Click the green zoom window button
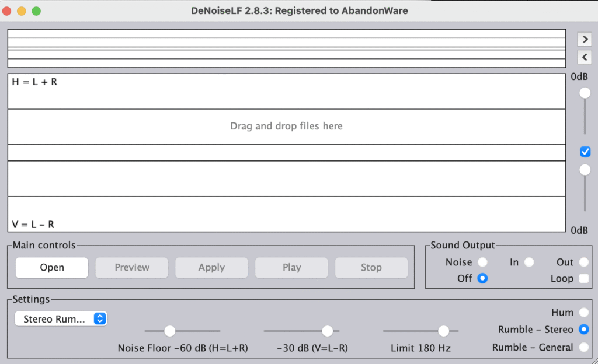The width and height of the screenshot is (598, 364). tap(36, 11)
